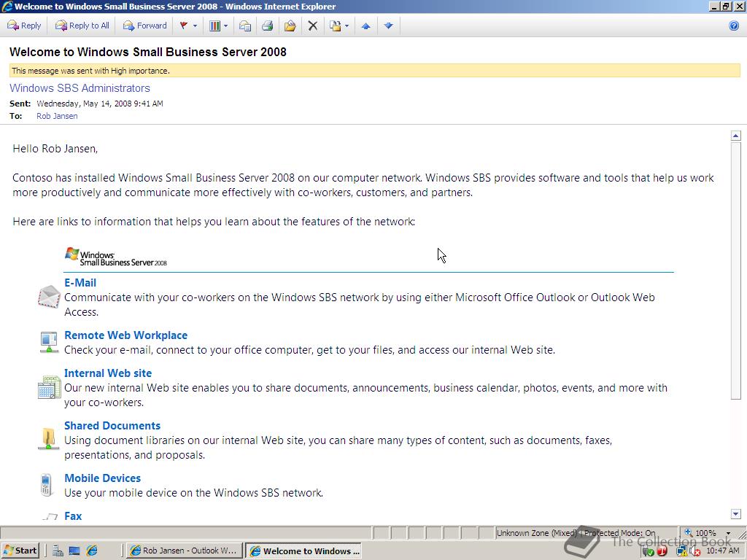Click scrollbar down arrow in message body

pyautogui.click(x=735, y=514)
